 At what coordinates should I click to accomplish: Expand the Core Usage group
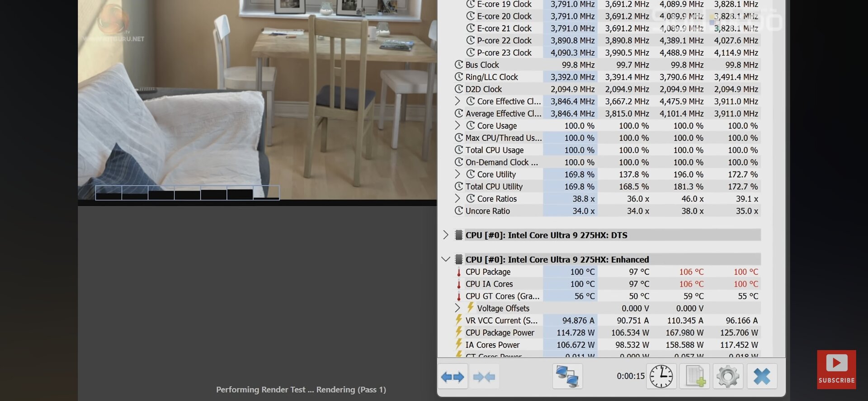(457, 125)
